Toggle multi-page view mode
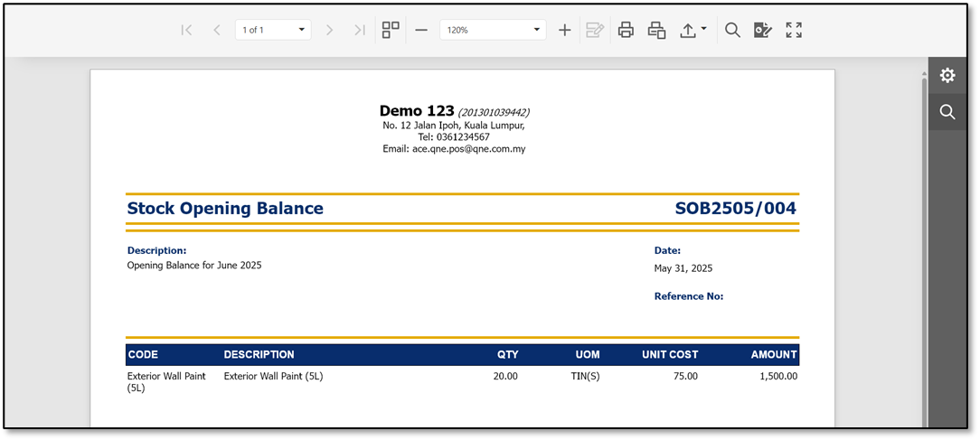The width and height of the screenshot is (980, 440). (x=391, y=30)
